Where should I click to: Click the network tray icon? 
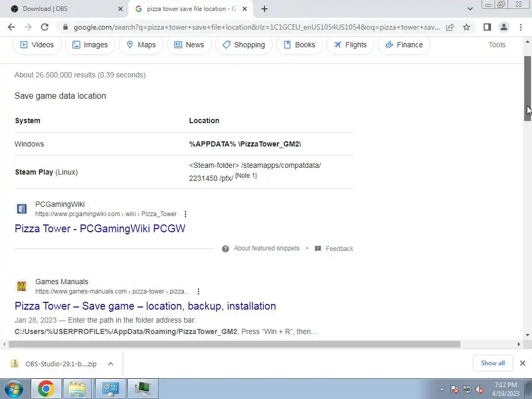point(467,389)
